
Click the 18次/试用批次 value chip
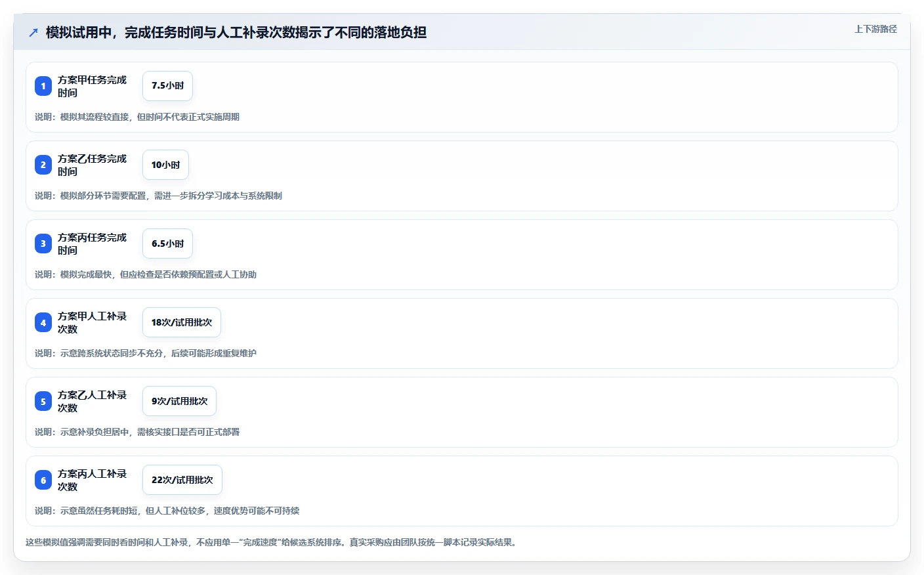[x=182, y=322]
